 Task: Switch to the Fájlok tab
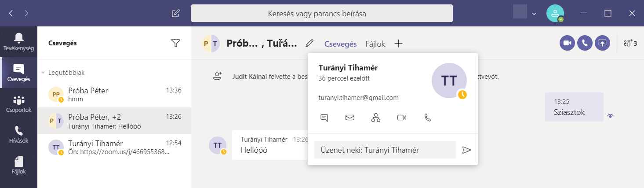(375, 44)
